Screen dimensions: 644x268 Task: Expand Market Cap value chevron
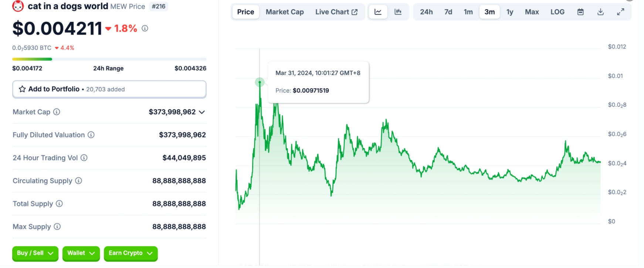[x=202, y=112]
